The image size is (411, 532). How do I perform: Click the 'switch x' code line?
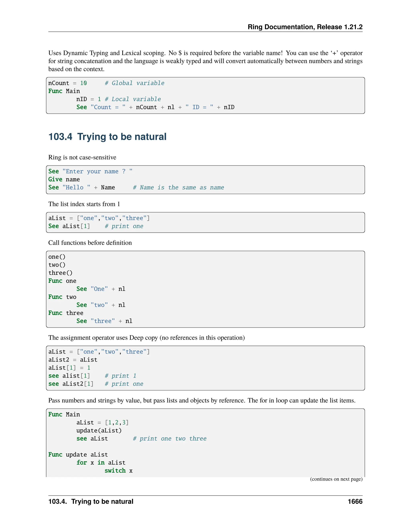(118, 471)
